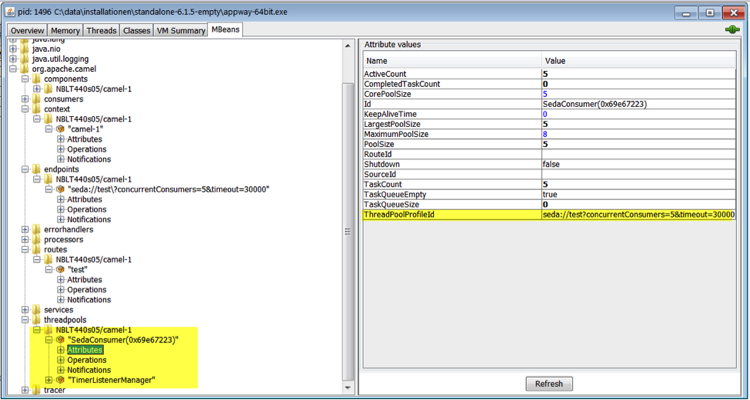
Task: Click the "test" route bean icon
Action: pos(60,269)
